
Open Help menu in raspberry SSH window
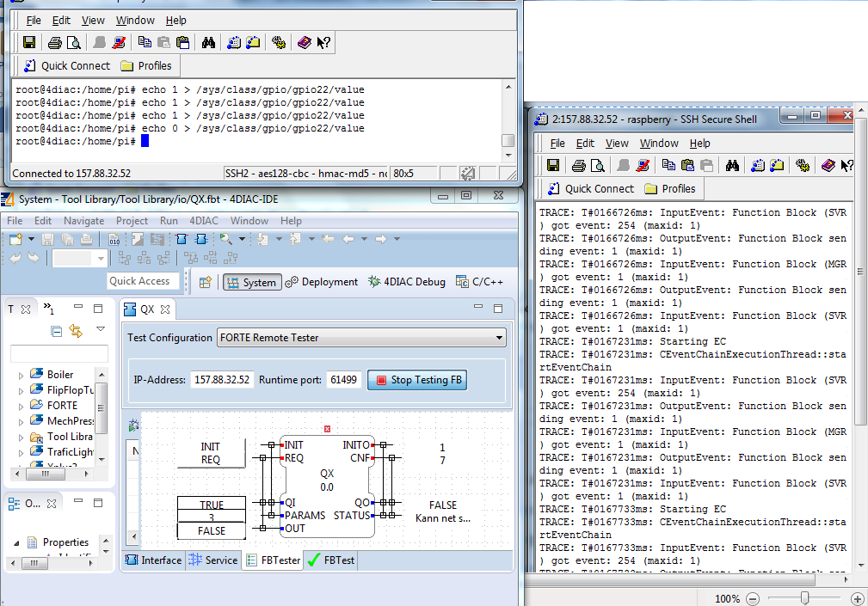point(699,144)
